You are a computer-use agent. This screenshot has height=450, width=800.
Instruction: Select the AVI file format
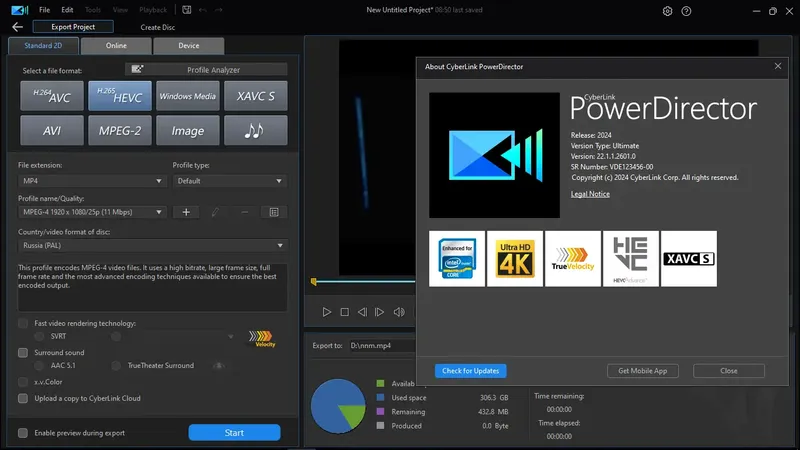(x=52, y=131)
